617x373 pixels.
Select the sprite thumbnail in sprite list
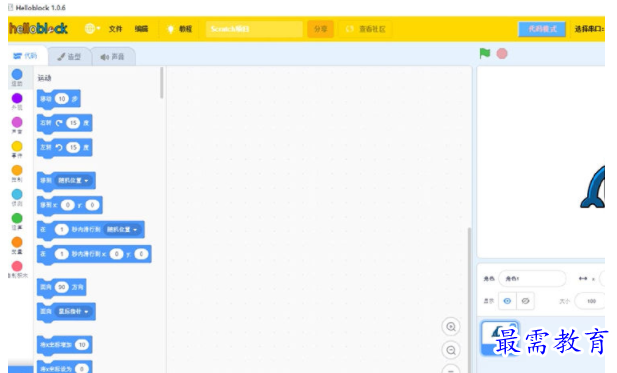click(500, 338)
